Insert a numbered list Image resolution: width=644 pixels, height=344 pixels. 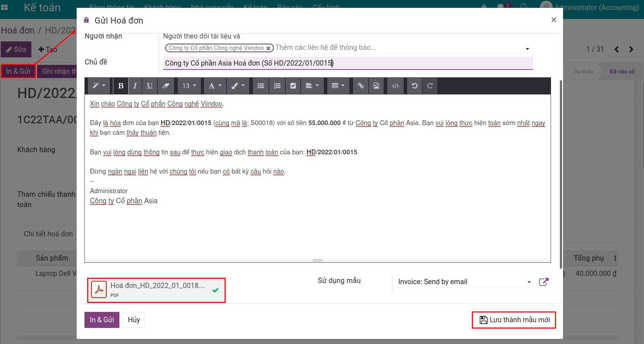(x=277, y=86)
